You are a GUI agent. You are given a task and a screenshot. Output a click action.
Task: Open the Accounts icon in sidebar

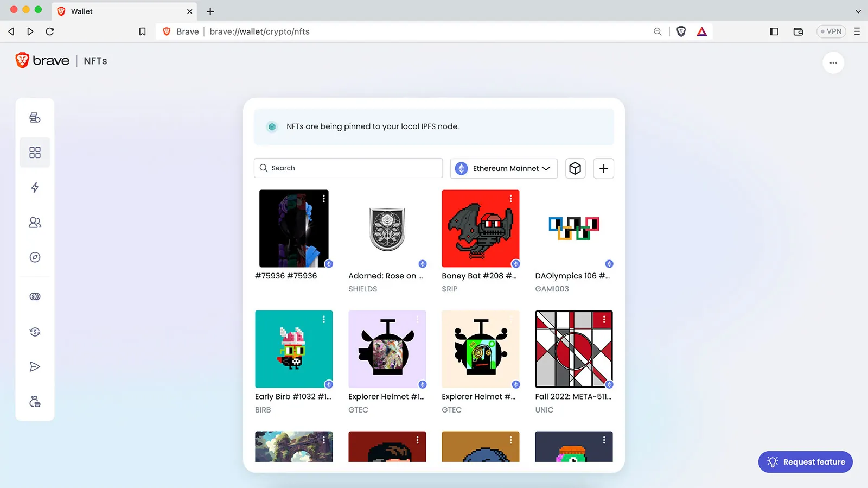(35, 223)
